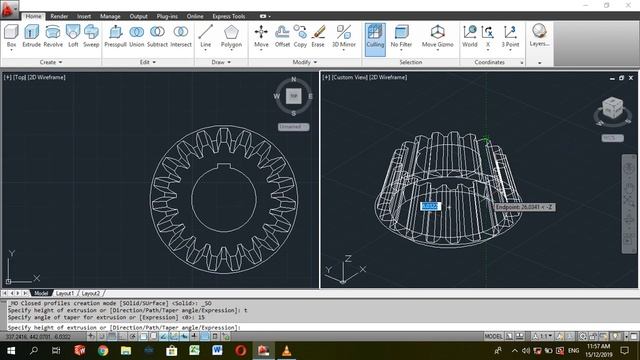Toggle Polar Tracking in status bar
This screenshot has width=640, height=360.
pos(133,336)
